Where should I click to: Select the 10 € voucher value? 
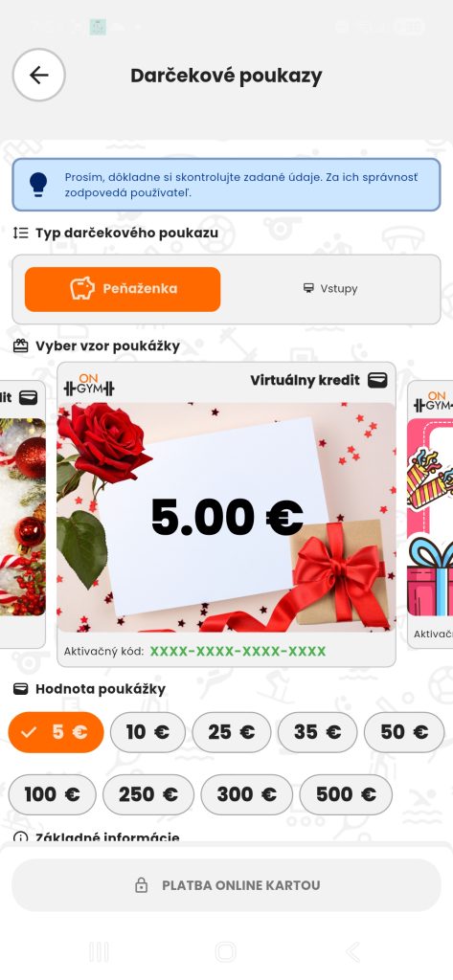coord(147,732)
